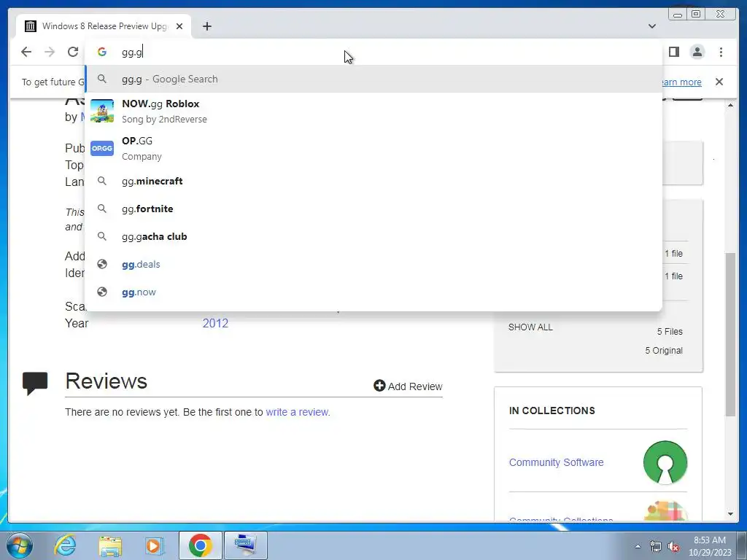Click the Google logo in the address bar
The image size is (747, 560).
click(102, 52)
